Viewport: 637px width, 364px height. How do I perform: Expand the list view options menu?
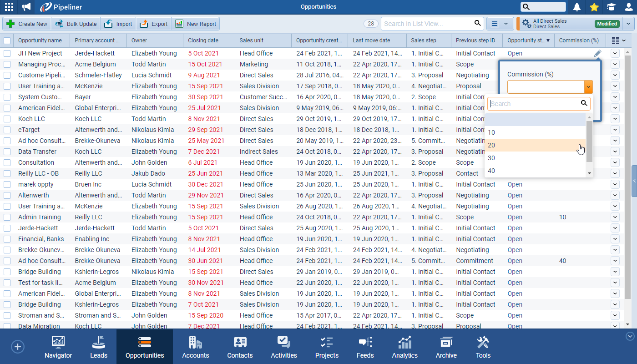click(x=500, y=24)
